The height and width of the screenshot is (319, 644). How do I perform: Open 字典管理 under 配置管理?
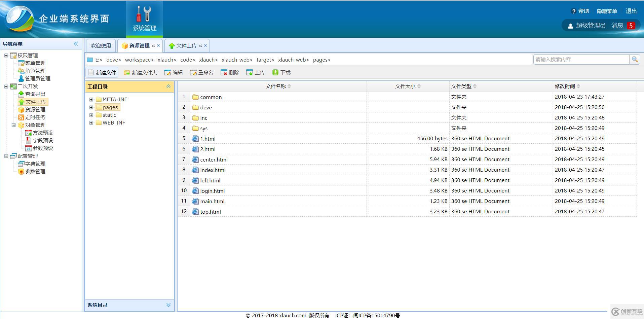[35, 164]
